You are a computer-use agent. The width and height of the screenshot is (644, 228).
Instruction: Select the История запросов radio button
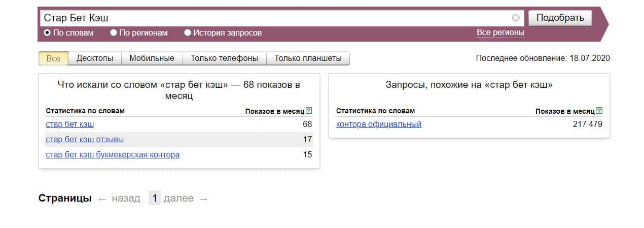pyautogui.click(x=188, y=32)
